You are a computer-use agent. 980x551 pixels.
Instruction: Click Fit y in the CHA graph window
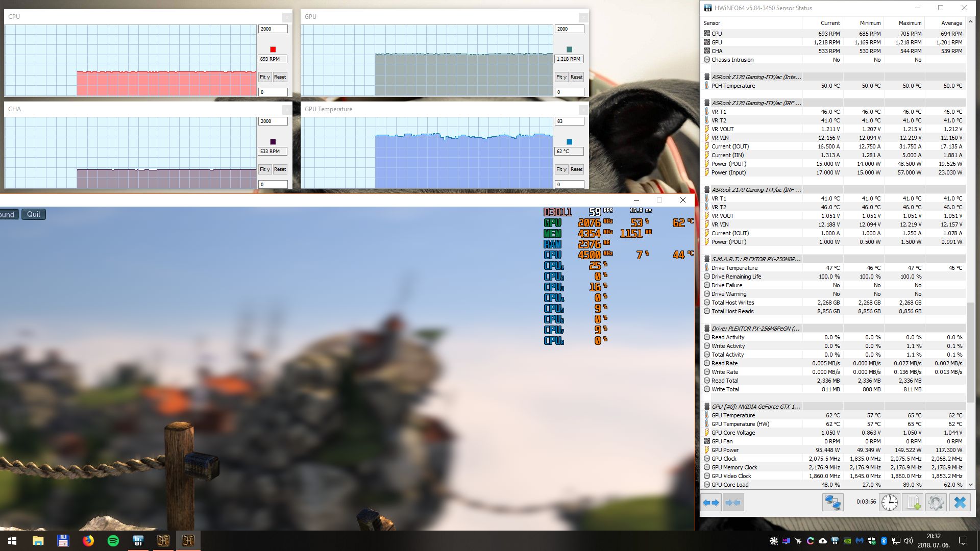click(264, 169)
